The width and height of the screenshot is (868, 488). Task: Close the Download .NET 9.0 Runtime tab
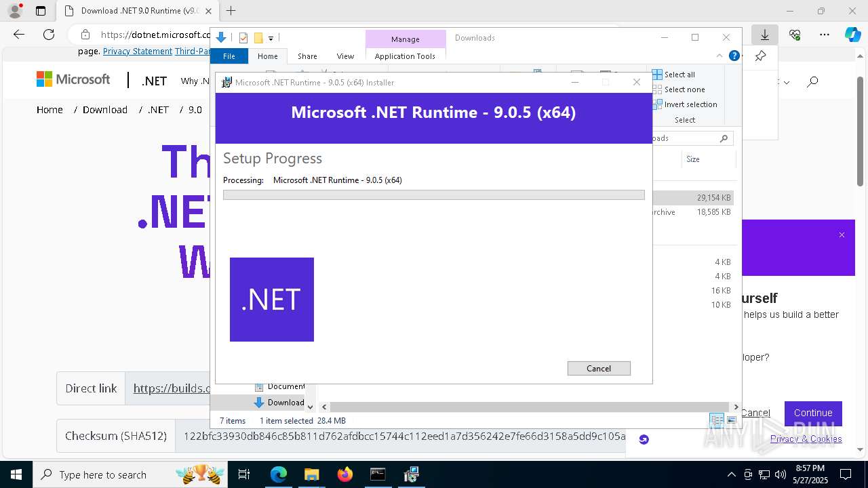pos(208,11)
